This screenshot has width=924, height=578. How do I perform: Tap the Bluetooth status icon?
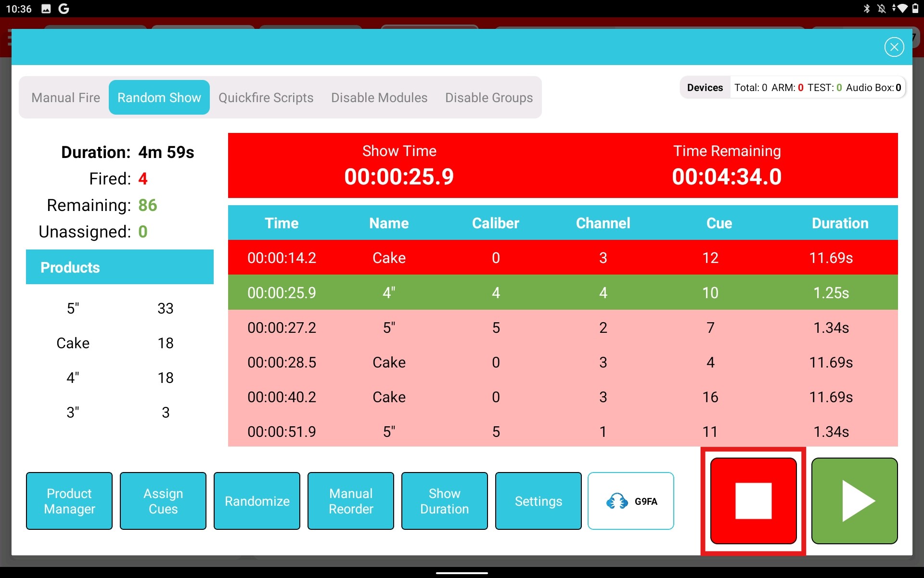pyautogui.click(x=866, y=9)
